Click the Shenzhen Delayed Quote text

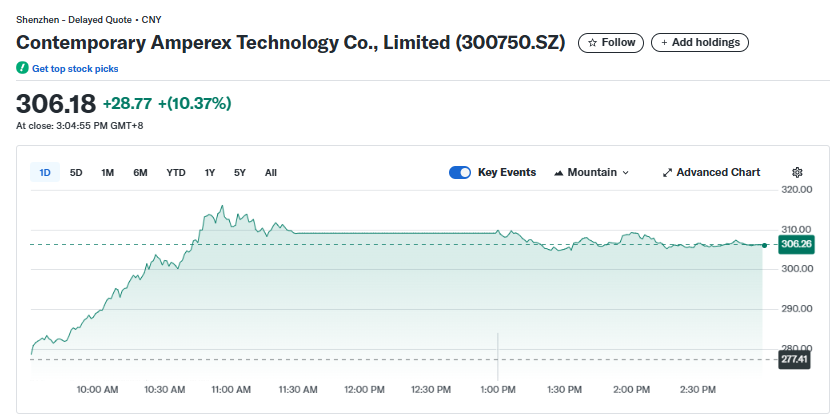click(x=89, y=20)
